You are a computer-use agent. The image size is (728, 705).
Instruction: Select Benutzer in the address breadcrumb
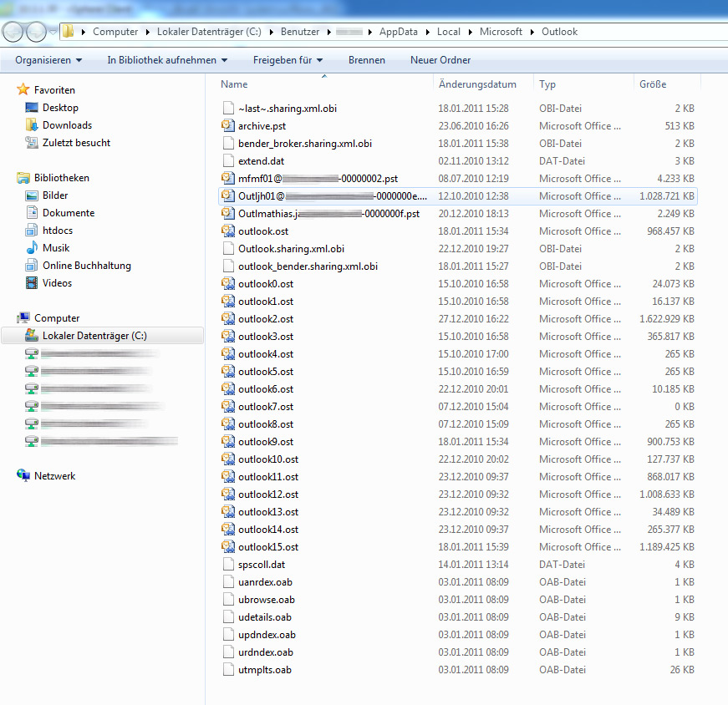[300, 32]
